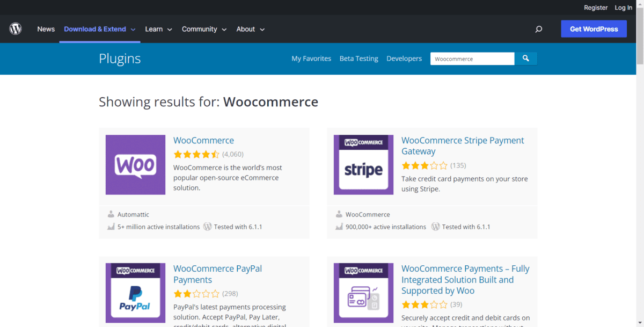644x327 pixels.
Task: Click the (298) ratings count
Action: (230, 294)
